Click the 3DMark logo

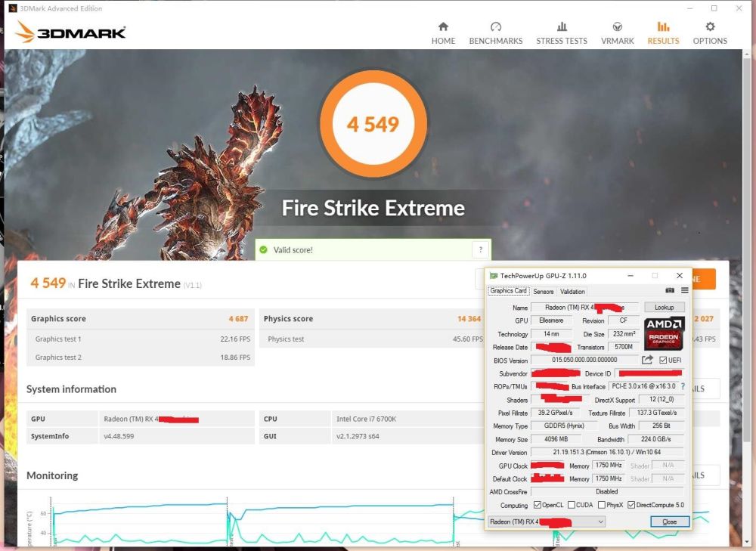[x=72, y=31]
